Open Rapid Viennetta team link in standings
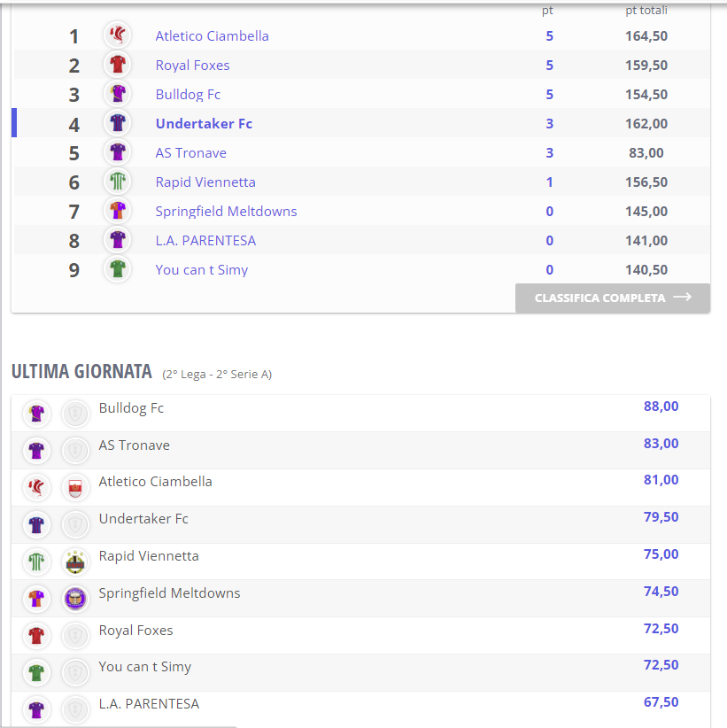The image size is (727, 728). pos(205,182)
